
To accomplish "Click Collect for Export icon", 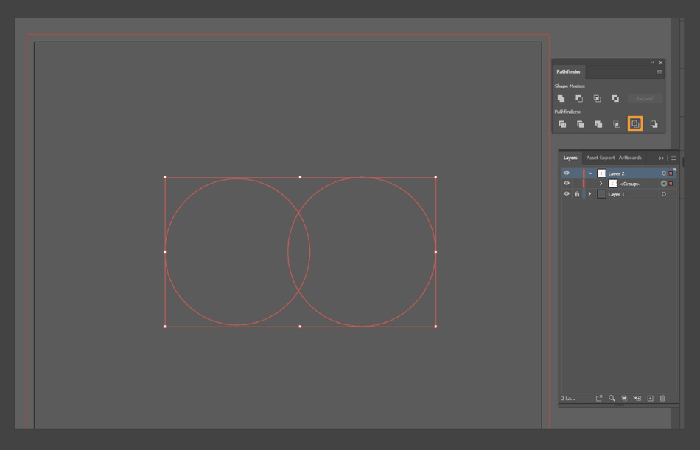I will coord(599,398).
